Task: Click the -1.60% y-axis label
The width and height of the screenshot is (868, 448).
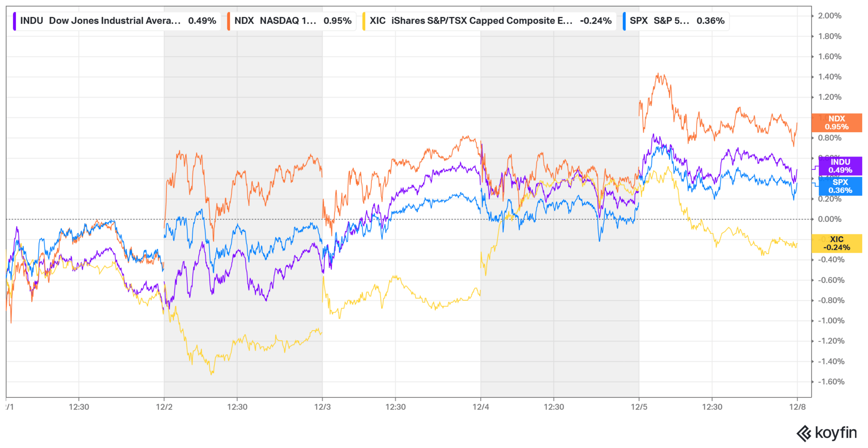Action: pyautogui.click(x=831, y=382)
